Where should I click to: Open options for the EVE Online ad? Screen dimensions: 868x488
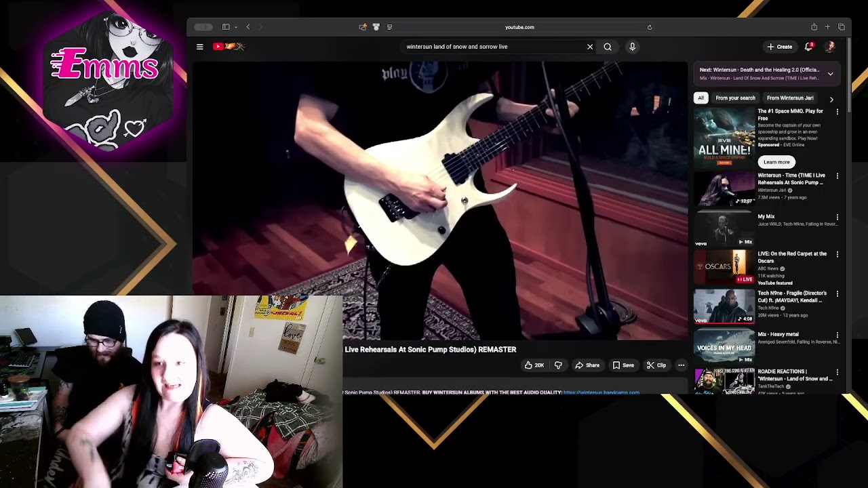(837, 112)
